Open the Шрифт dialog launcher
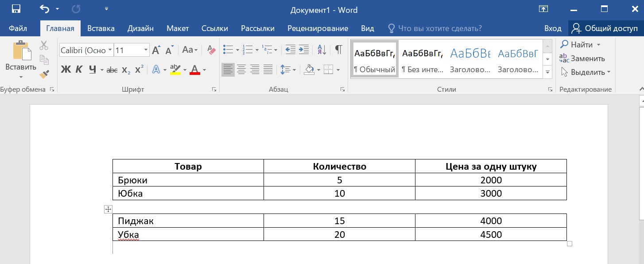The image size is (644, 264). 214,89
